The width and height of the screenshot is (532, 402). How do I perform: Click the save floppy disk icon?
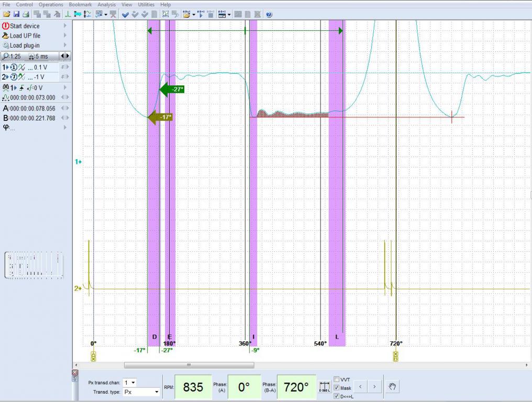pyautogui.click(x=16, y=15)
